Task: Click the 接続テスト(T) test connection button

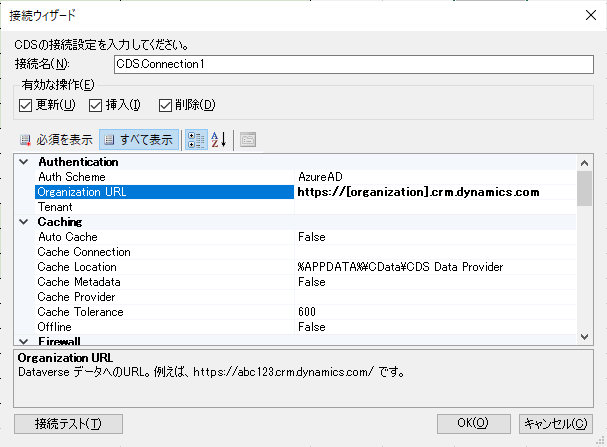Action: point(69,424)
